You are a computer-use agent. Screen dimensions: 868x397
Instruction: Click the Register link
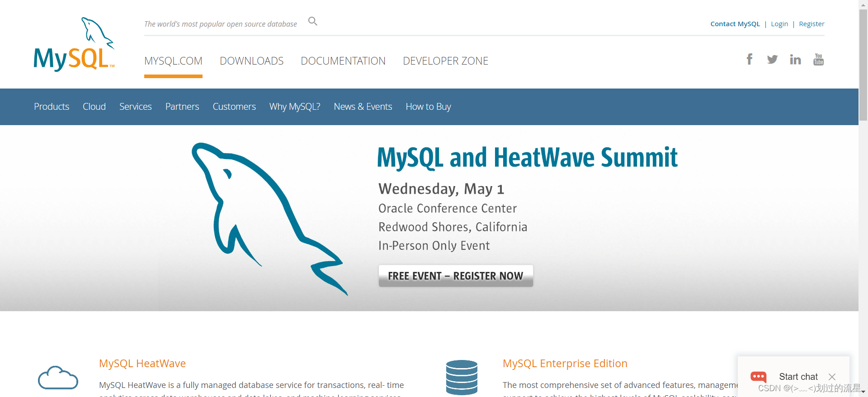coord(811,24)
